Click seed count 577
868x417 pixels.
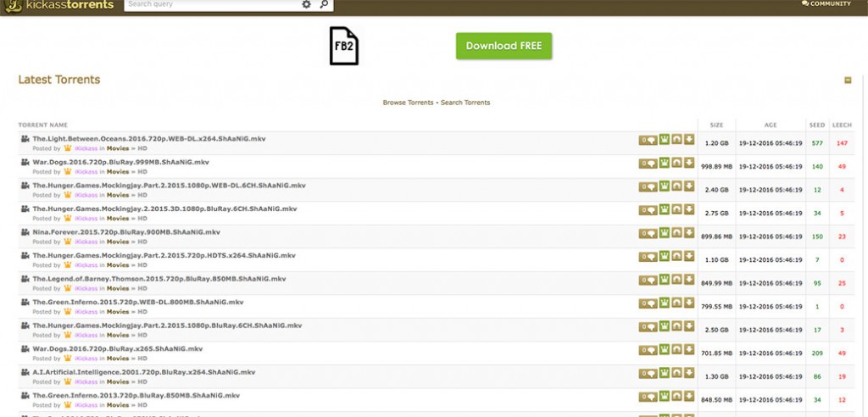pyautogui.click(x=817, y=143)
